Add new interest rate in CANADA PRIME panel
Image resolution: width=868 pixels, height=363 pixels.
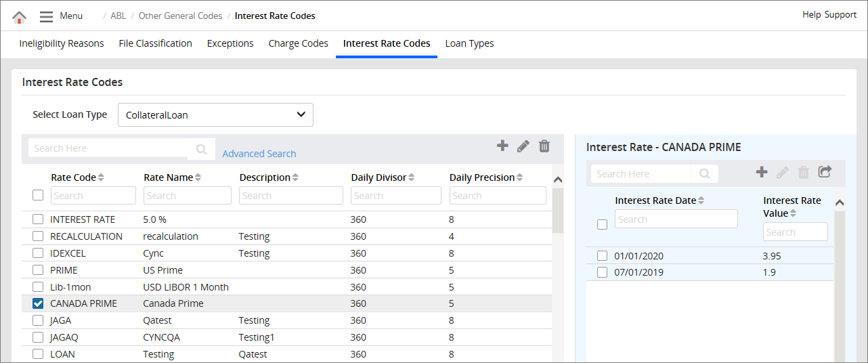point(762,172)
